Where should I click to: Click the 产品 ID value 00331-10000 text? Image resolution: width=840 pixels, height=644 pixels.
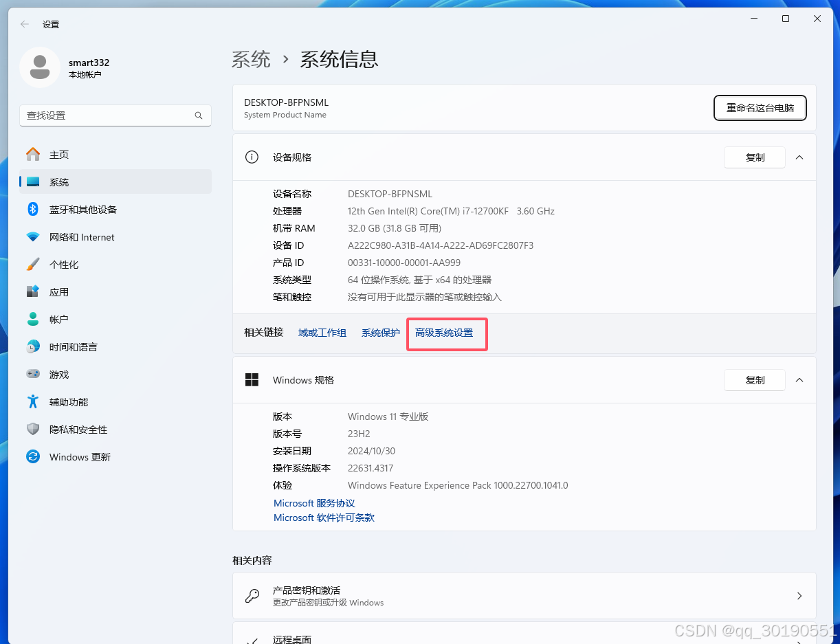point(404,263)
